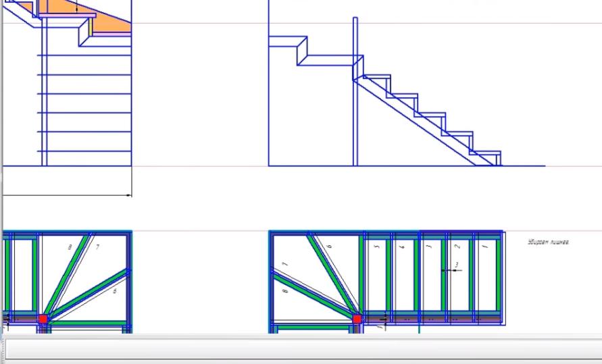
Task: Select the vertical post in side elevation
Action: point(355,101)
